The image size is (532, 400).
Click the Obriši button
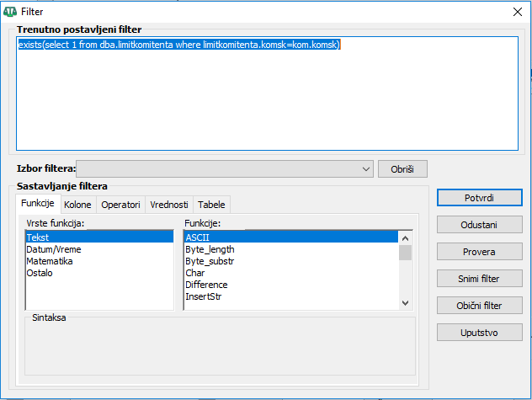tap(402, 168)
